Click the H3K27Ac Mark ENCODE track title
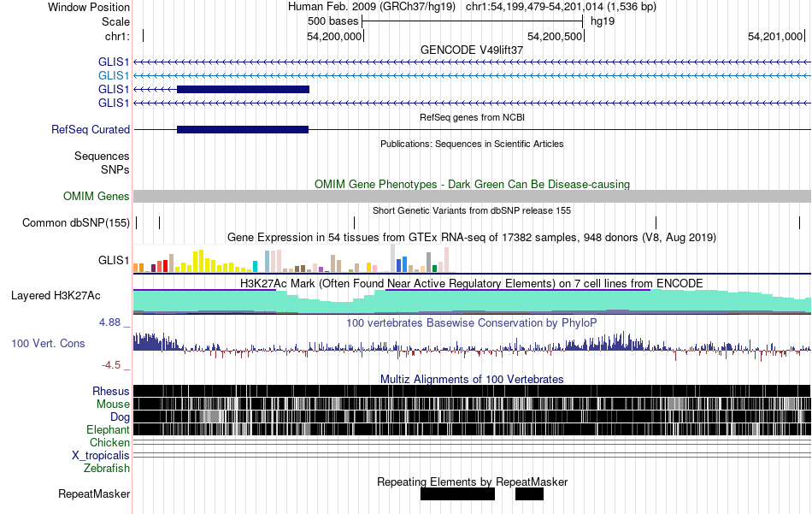The width and height of the screenshot is (812, 514). coord(472,283)
